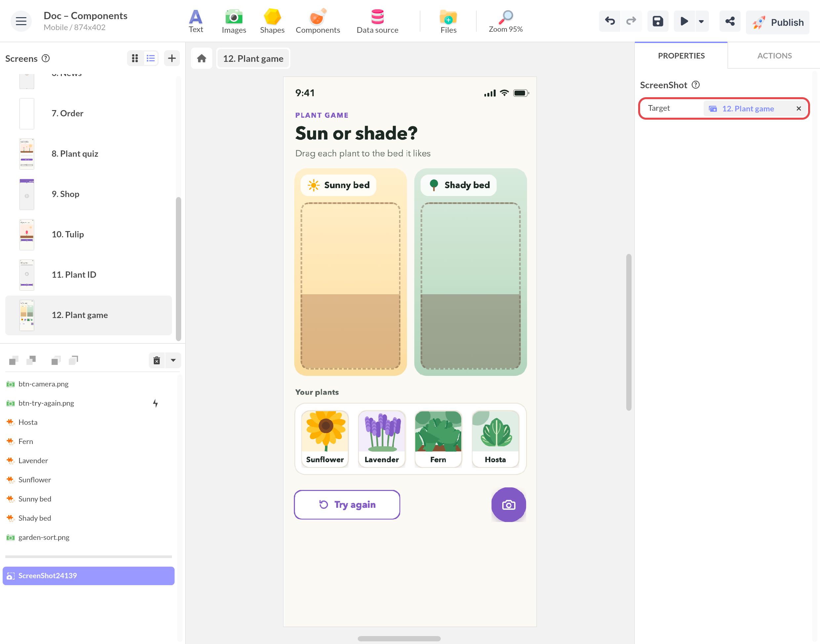
Task: Switch to the PROPERTIES tab
Action: [x=681, y=56]
